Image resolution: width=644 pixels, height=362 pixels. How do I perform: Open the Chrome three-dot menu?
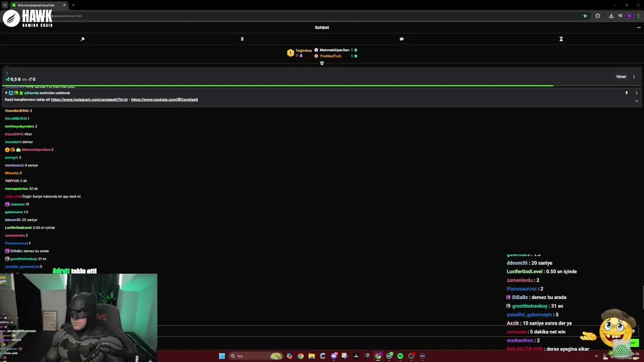[x=638, y=16]
